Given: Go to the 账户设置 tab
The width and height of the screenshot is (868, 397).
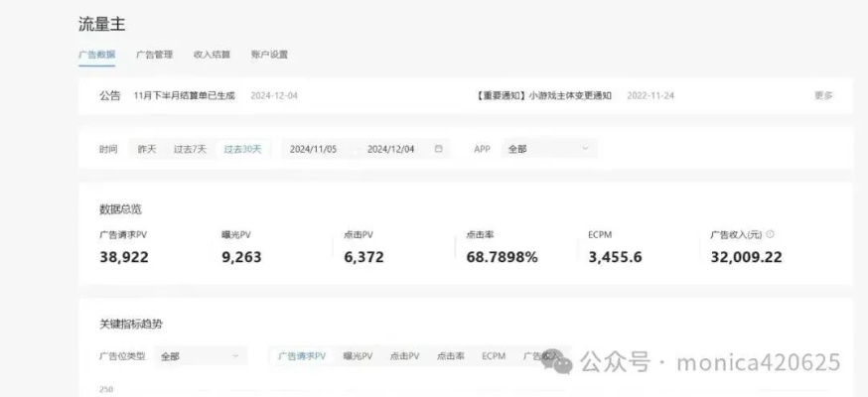Looking at the screenshot, I should click(269, 55).
